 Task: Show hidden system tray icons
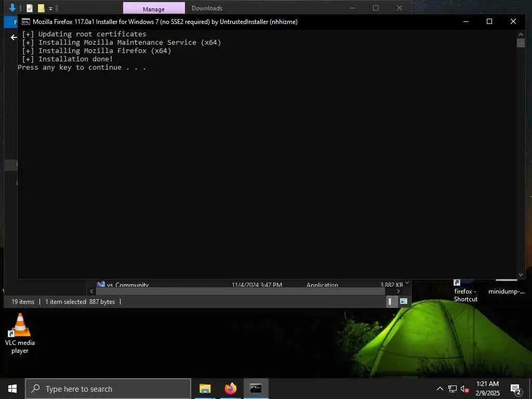(440, 389)
